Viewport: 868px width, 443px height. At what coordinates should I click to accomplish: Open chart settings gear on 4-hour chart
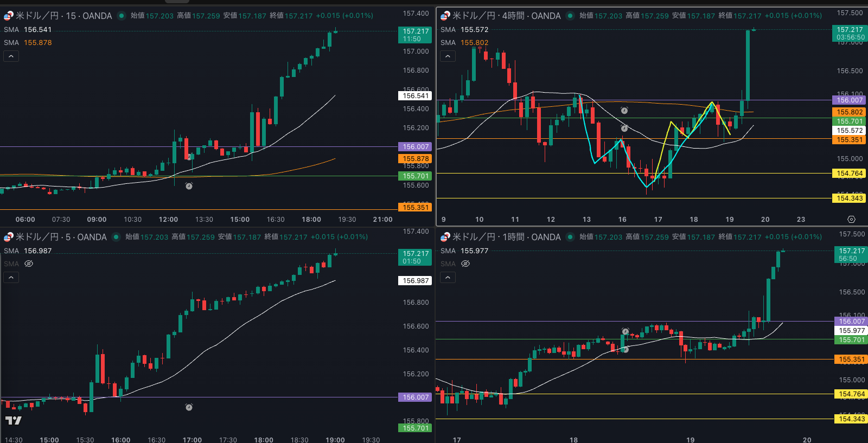coord(851,220)
